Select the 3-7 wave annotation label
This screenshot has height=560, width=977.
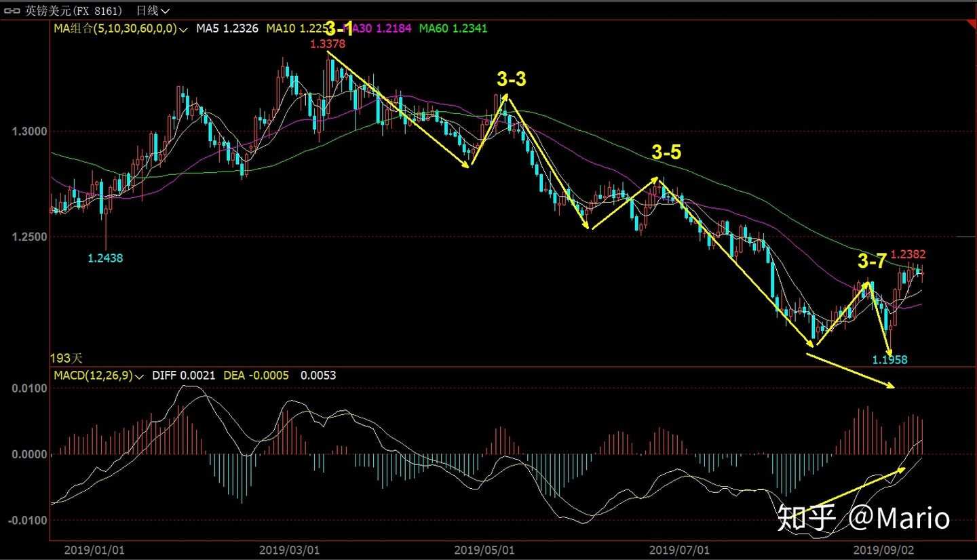coord(872,261)
